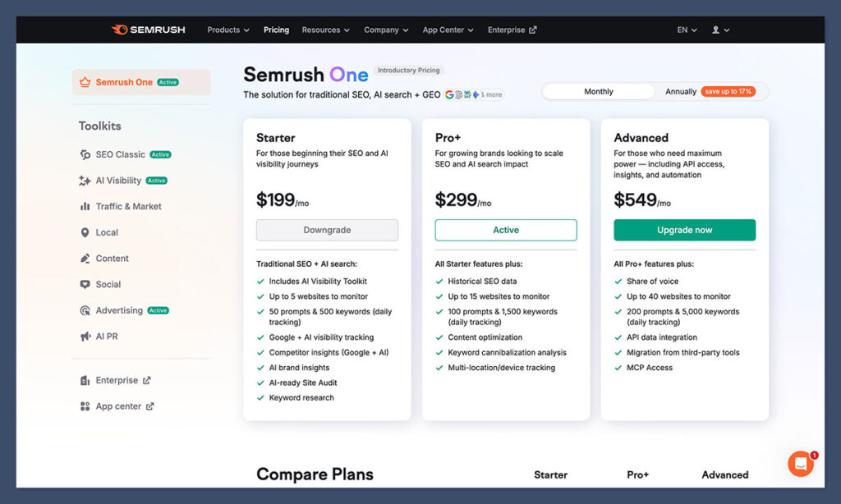Open the AI PR toolkit

[x=103, y=336]
